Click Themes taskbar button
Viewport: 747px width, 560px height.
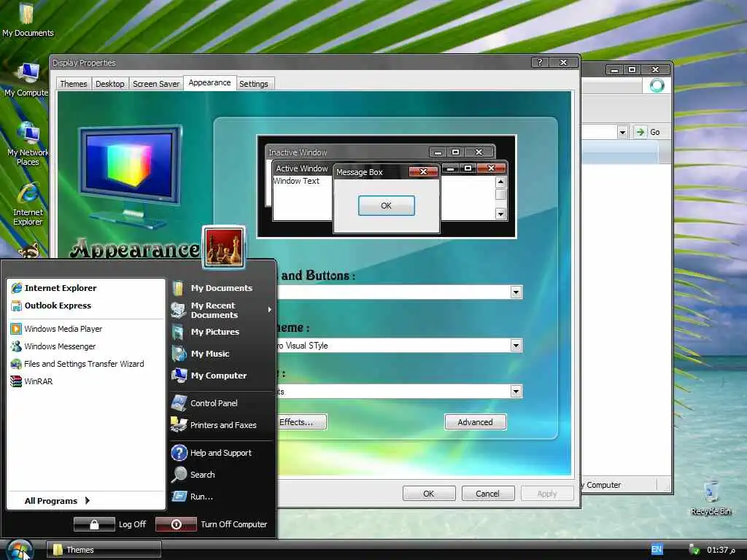tap(104, 550)
